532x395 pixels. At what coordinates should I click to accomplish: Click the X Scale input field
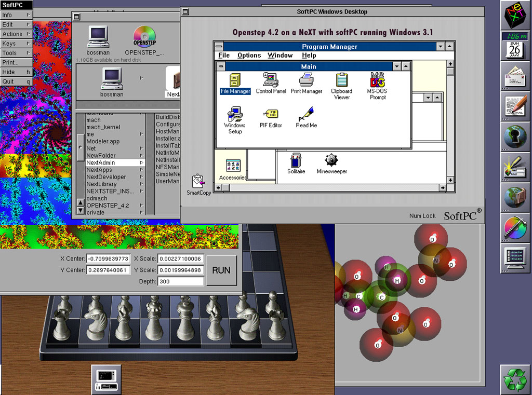point(180,258)
